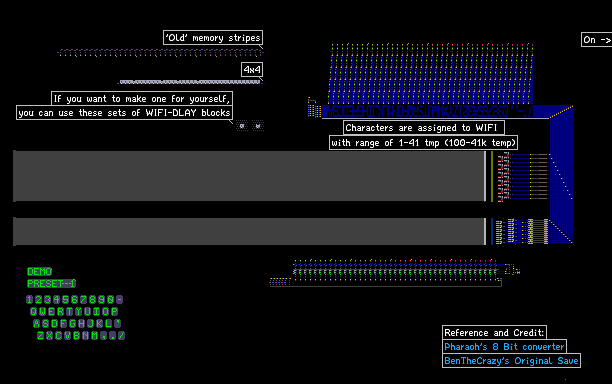Click the left WIFI-DLAY block set
This screenshot has height=384, width=612.
(x=242, y=126)
